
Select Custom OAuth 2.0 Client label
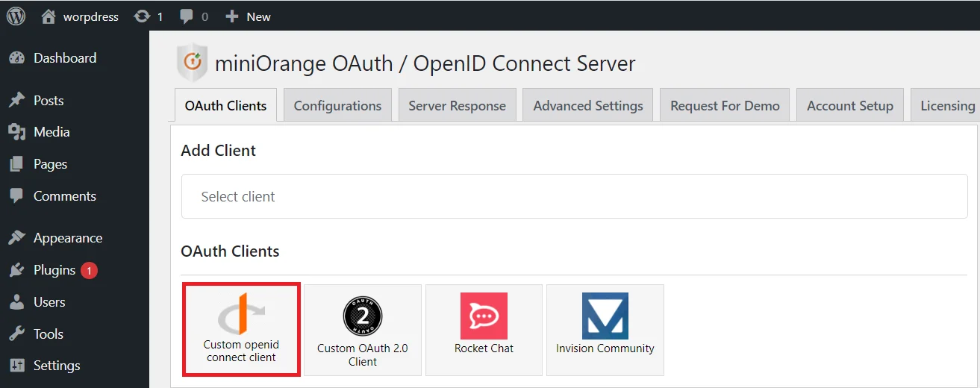[x=363, y=354]
